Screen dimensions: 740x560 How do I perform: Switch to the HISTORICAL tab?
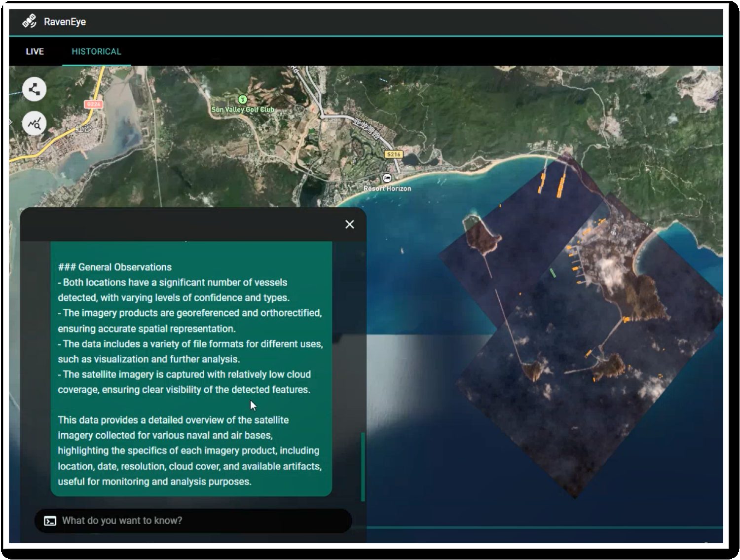96,51
